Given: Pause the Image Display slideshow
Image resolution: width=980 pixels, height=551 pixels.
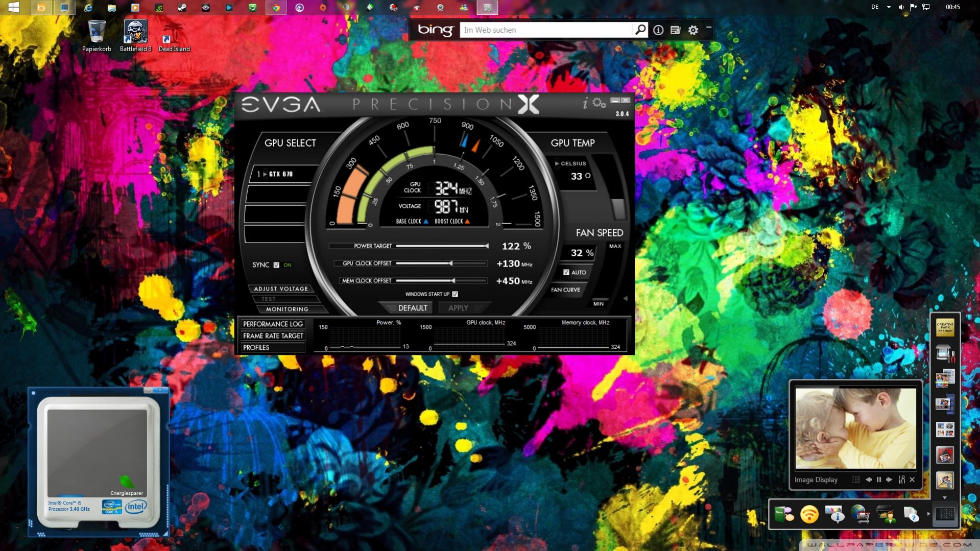Looking at the screenshot, I should 879,480.
